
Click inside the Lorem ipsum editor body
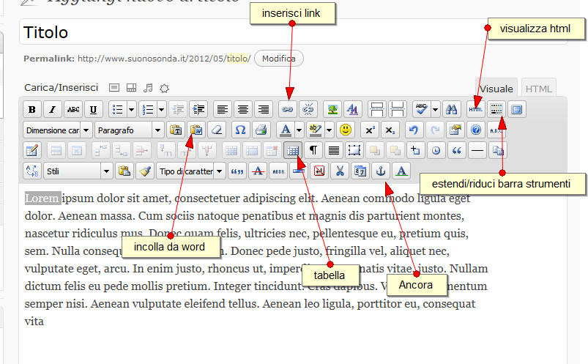292,274
